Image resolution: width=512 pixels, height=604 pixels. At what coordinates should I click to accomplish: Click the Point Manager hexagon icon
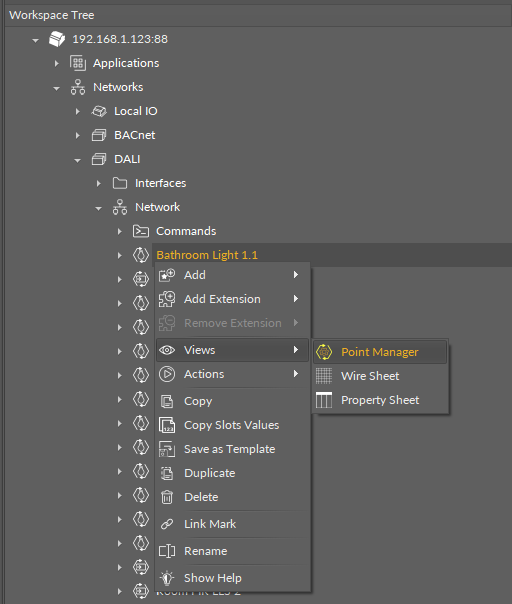click(x=324, y=352)
